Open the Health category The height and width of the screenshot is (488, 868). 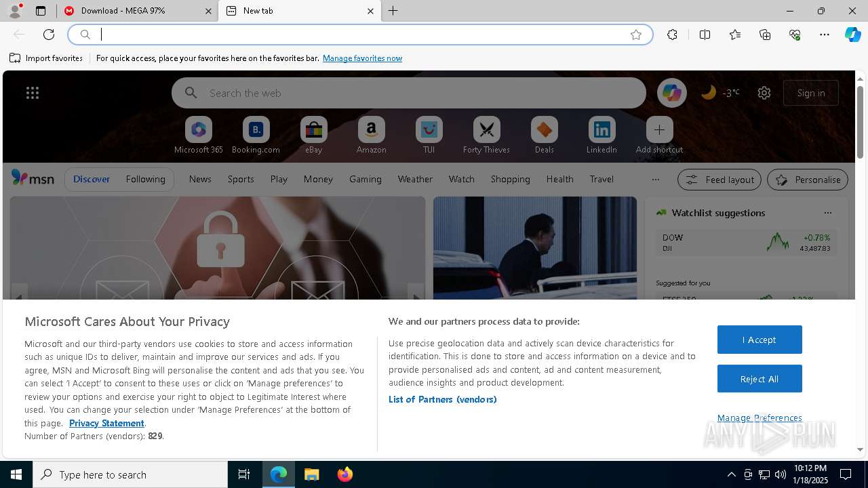[559, 179]
